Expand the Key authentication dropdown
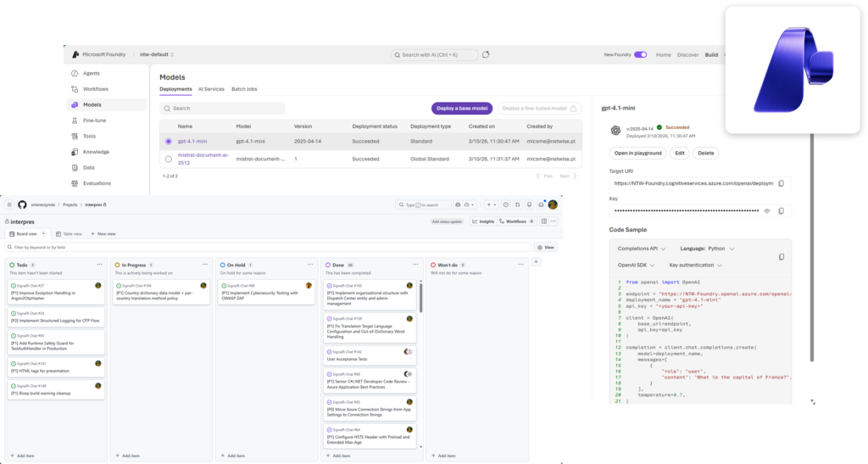868x464 pixels. (x=695, y=266)
